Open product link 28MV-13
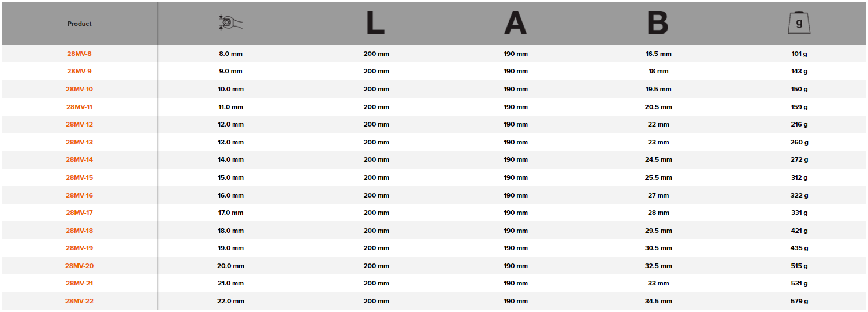Screen dimensions: 868x312 pyautogui.click(x=80, y=142)
